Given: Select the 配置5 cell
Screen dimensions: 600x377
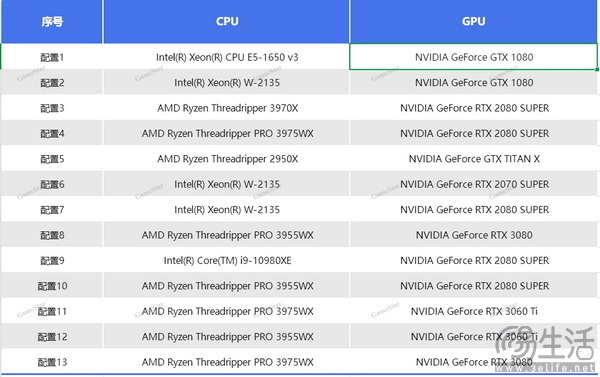Looking at the screenshot, I should pyautogui.click(x=52, y=158).
